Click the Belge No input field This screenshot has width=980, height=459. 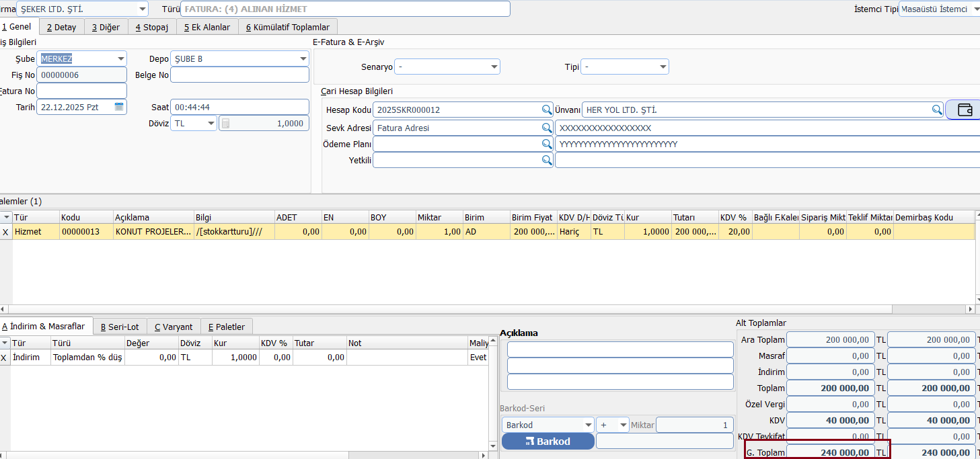(239, 75)
